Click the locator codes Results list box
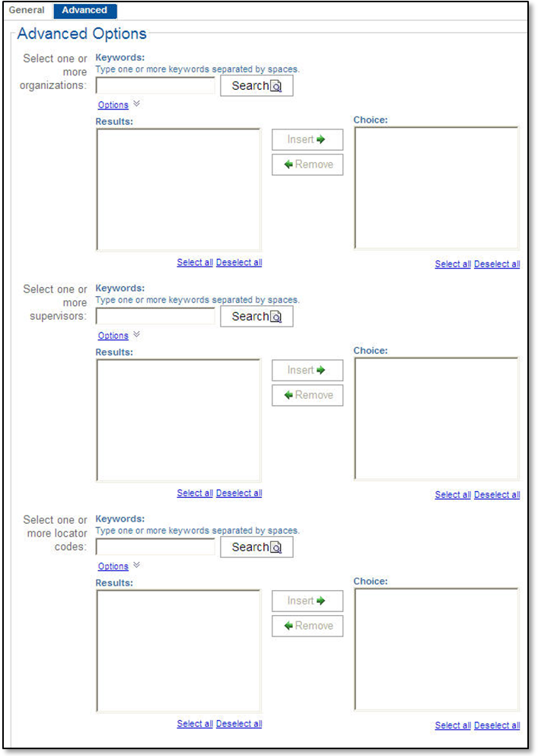This screenshot has width=538, height=756. pos(178,651)
